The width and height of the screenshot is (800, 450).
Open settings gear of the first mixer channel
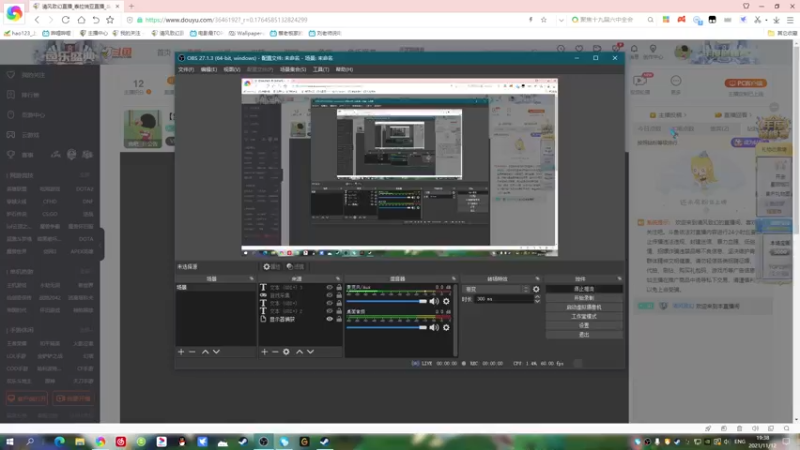click(446, 301)
